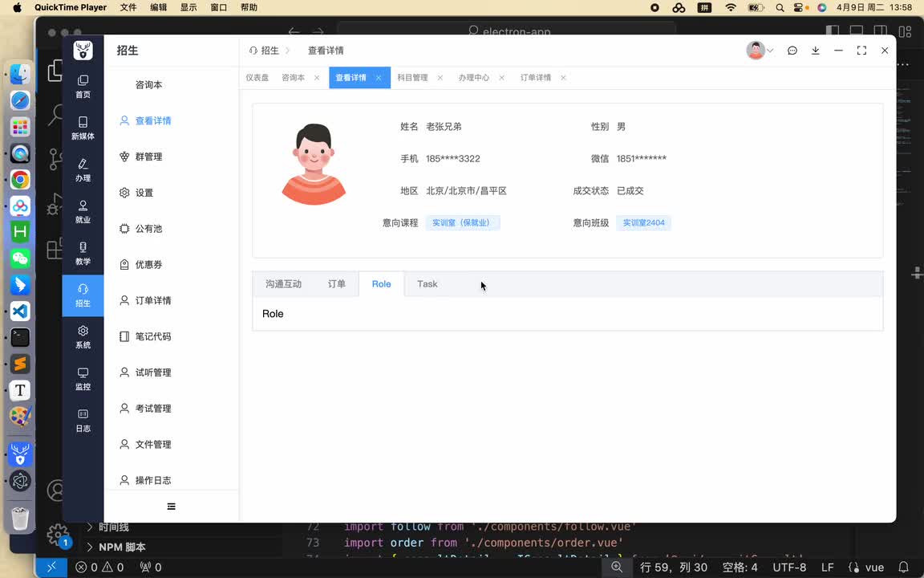The height and width of the screenshot is (578, 924).
Task: Close the 订单详情 page tab
Action: [563, 78]
